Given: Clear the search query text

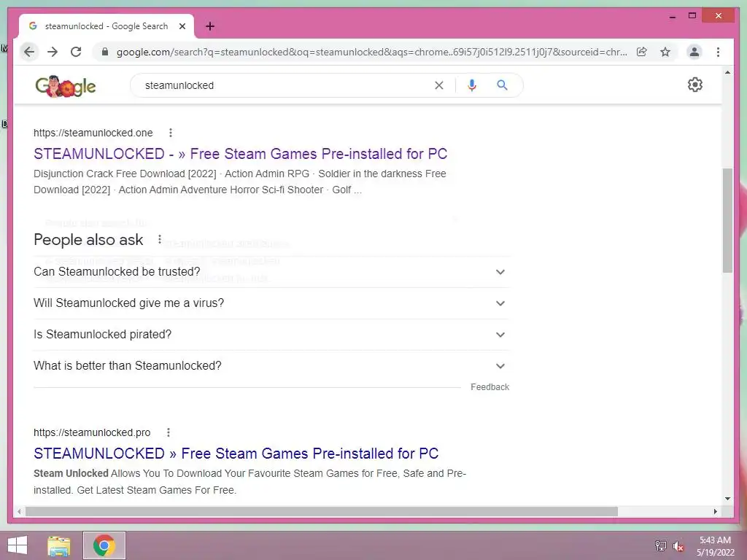Looking at the screenshot, I should pos(438,85).
